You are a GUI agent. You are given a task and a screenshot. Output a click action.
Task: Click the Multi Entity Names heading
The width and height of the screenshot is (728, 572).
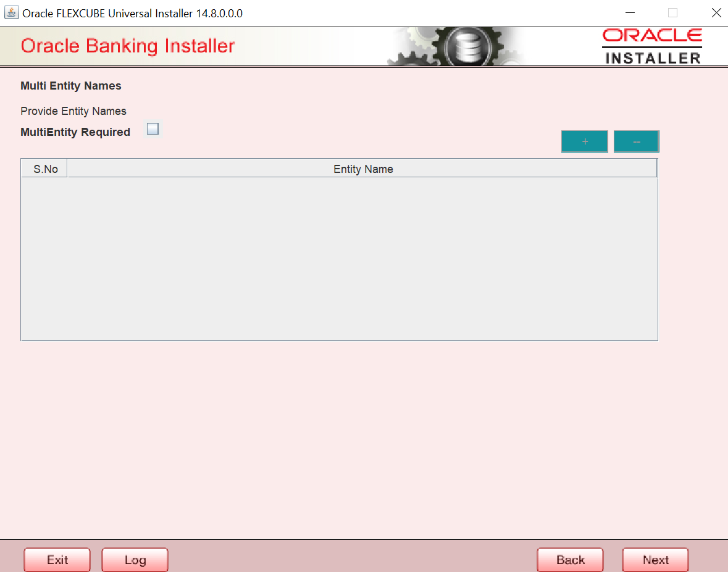[70, 86]
